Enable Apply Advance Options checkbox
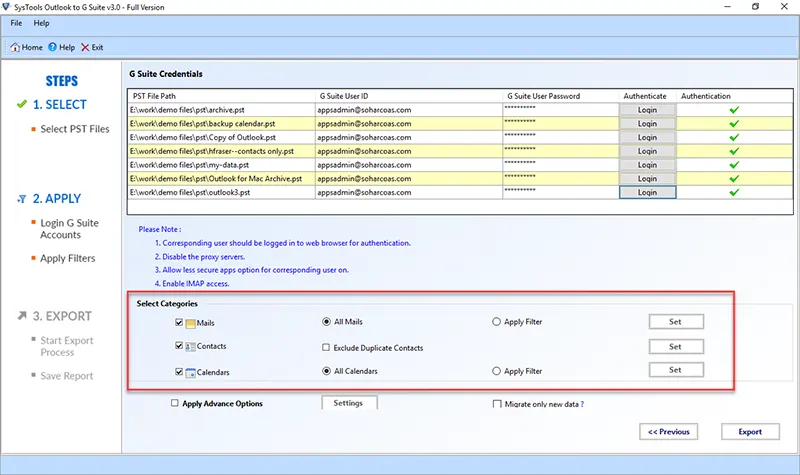This screenshot has width=800, height=475. [x=174, y=403]
